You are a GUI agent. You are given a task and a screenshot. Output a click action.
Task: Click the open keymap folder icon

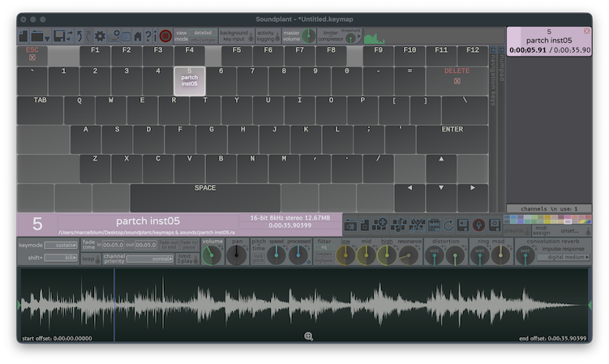[37, 36]
